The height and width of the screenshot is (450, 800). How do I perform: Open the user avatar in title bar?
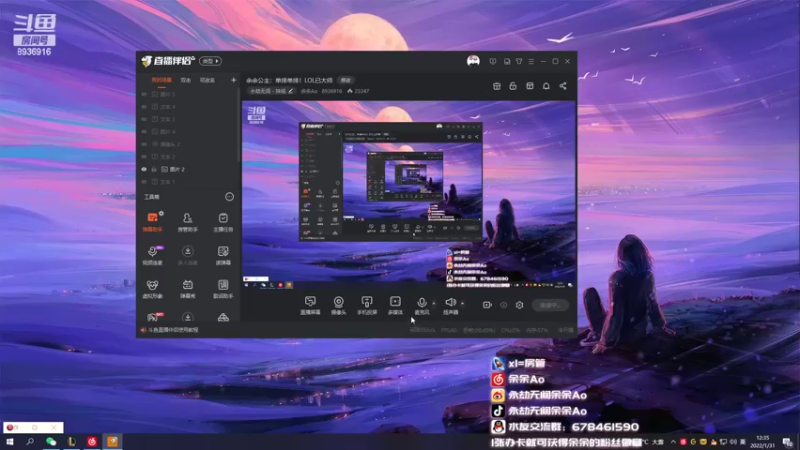[473, 61]
